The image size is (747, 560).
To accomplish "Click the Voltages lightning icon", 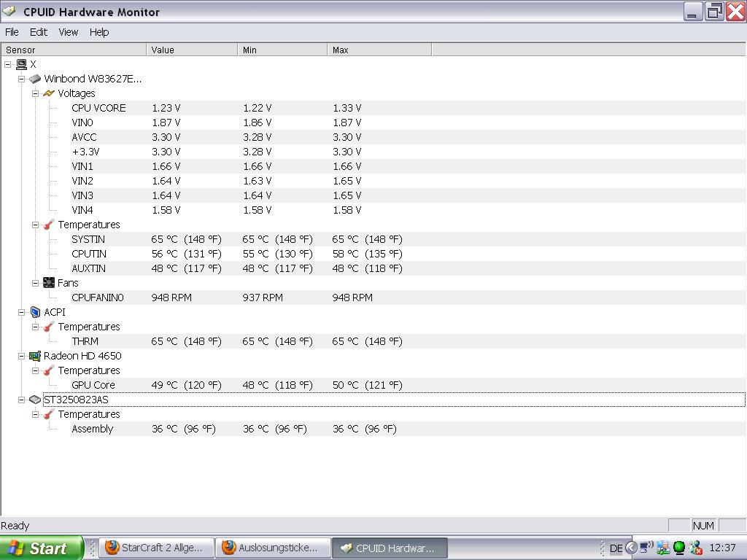I will (x=49, y=93).
